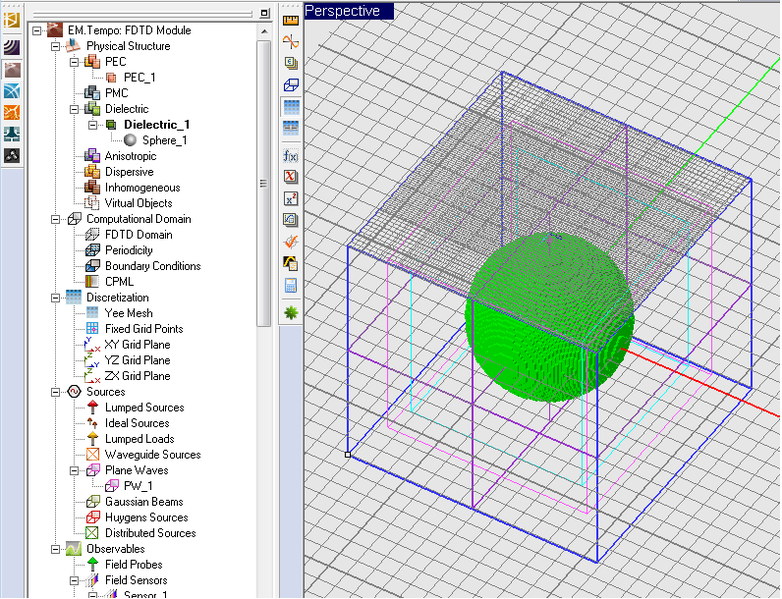Image resolution: width=782 pixels, height=599 pixels.
Task: Select PW_1 plane wave source
Action: click(x=138, y=486)
